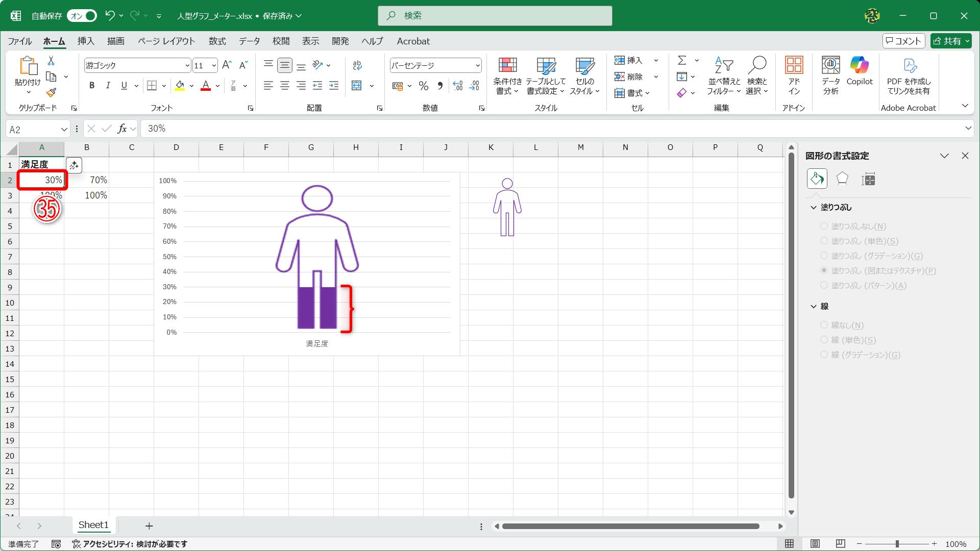Viewport: 980px width, 551px height.
Task: Click the zoom slider handle in status bar
Action: point(897,544)
